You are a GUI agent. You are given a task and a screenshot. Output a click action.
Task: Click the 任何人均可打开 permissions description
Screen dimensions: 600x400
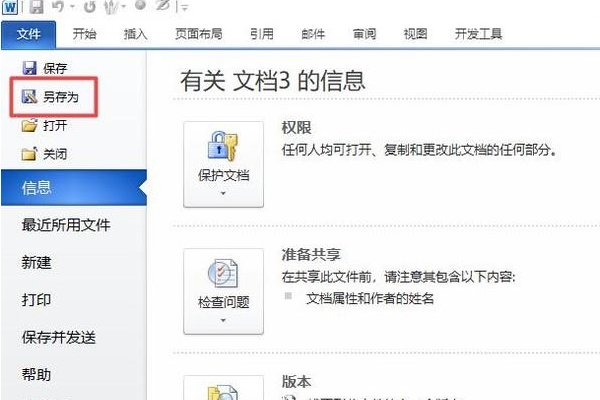(419, 150)
